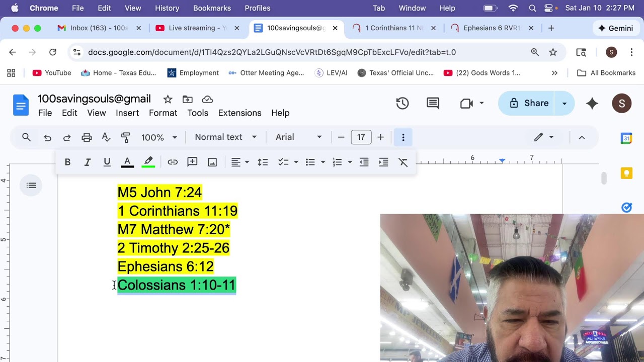This screenshot has width=644, height=362.
Task: Open the editing mode dropdown
Action: pyautogui.click(x=544, y=137)
